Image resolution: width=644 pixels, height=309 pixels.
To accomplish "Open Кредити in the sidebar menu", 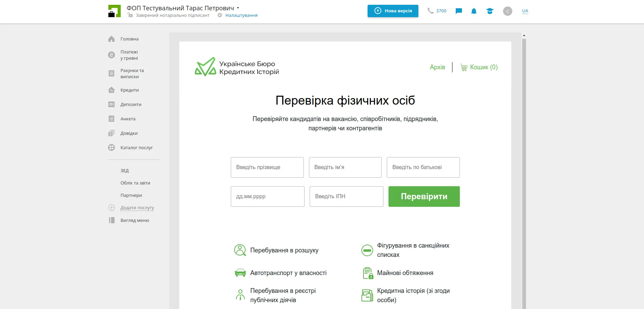I will pyautogui.click(x=129, y=90).
